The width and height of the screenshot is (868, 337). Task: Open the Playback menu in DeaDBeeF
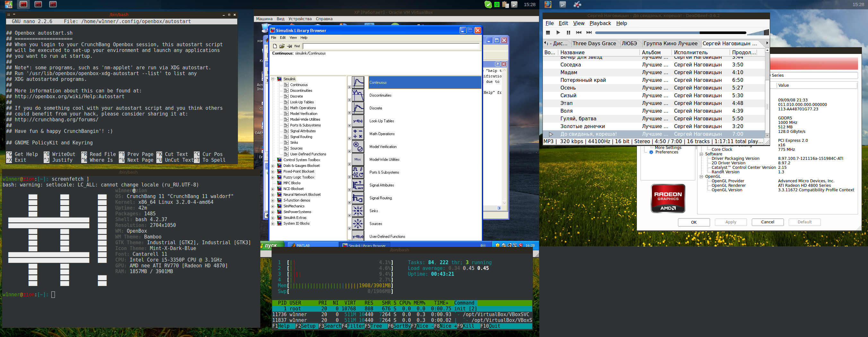tap(600, 23)
